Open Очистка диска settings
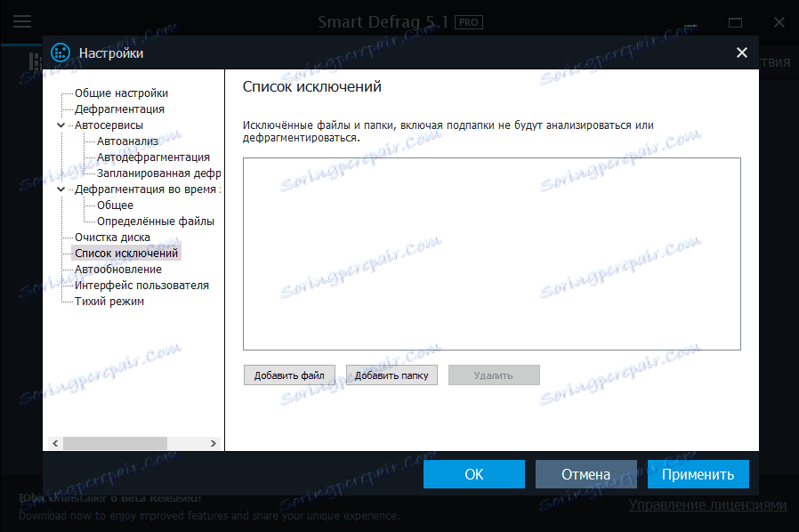The height and width of the screenshot is (532, 799). tap(111, 237)
